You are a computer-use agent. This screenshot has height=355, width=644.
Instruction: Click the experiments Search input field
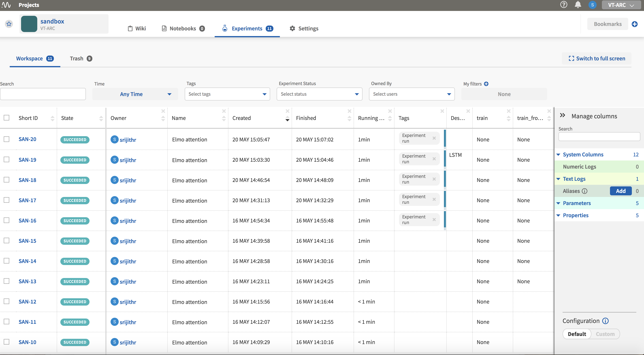pos(43,94)
